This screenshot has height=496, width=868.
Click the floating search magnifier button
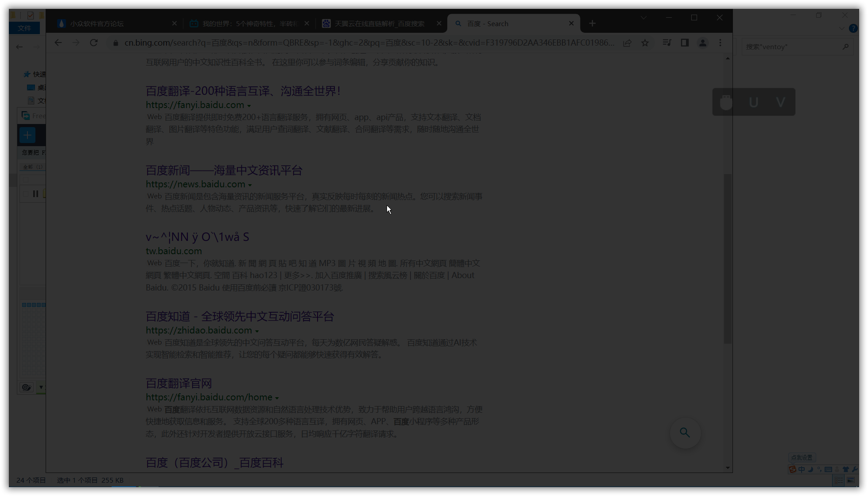point(685,433)
